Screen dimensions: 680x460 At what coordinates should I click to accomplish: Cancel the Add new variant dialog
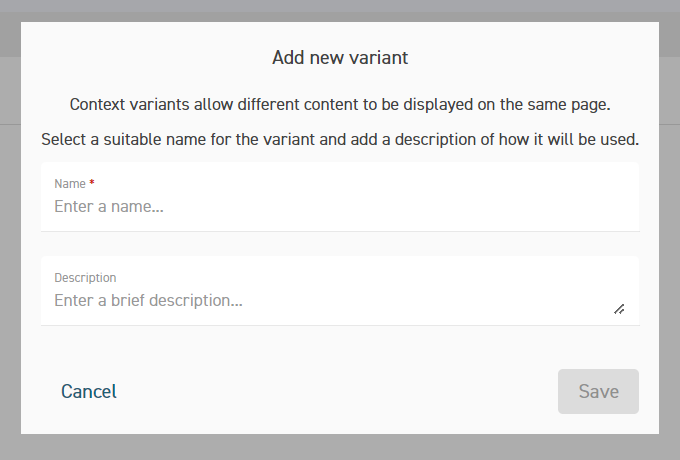88,391
